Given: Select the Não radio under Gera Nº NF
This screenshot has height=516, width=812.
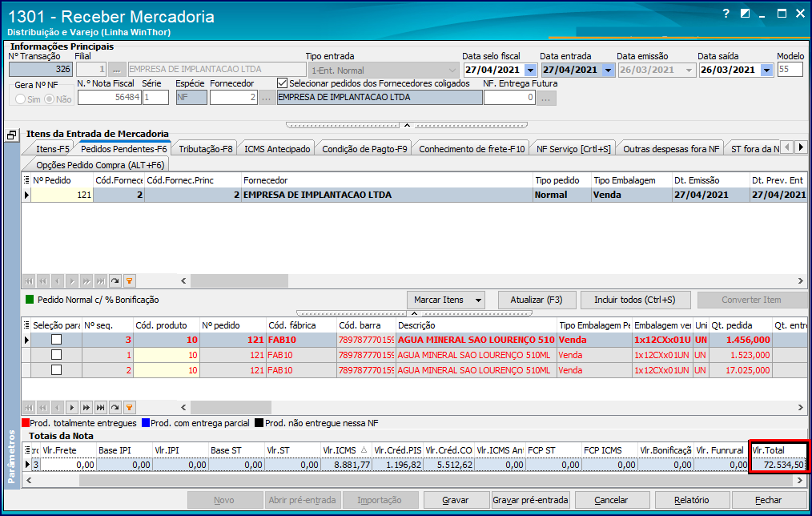Looking at the screenshot, I should tap(49, 99).
